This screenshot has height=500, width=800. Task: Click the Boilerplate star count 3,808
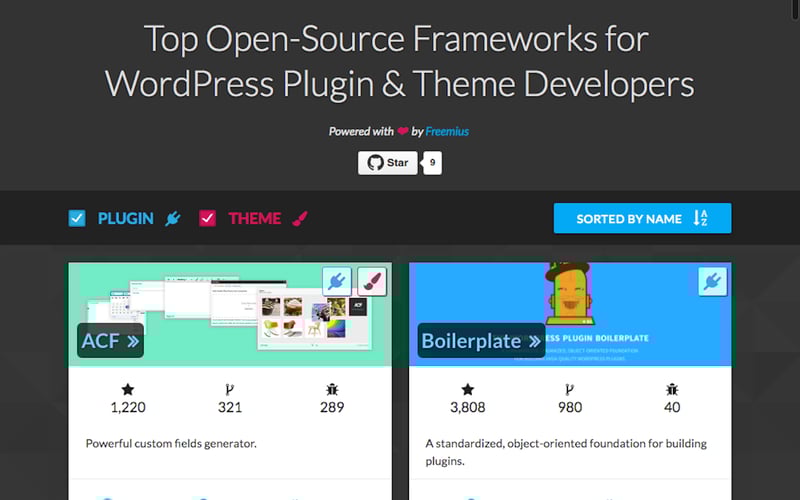click(468, 407)
